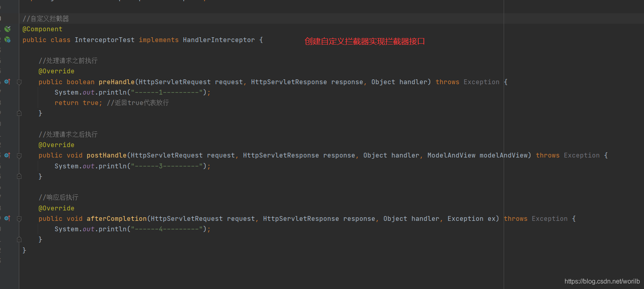The image size is (644, 289).
Task: Click HttpServletResponse parameter type in preHandle
Action: pos(289,82)
